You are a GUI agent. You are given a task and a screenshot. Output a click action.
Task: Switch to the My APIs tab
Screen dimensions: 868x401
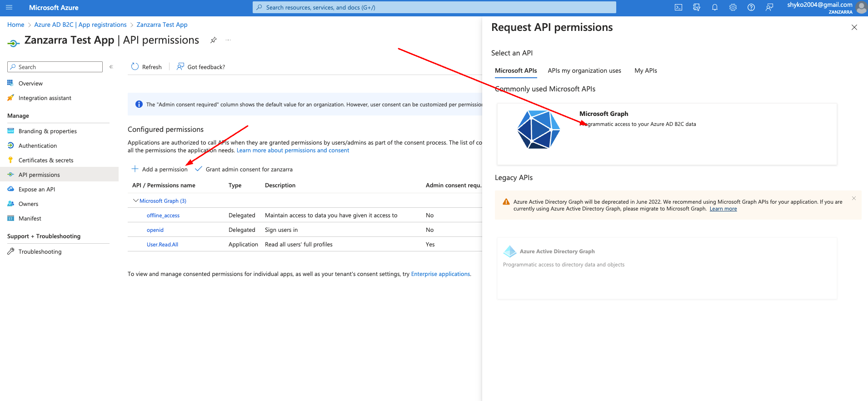[646, 70]
